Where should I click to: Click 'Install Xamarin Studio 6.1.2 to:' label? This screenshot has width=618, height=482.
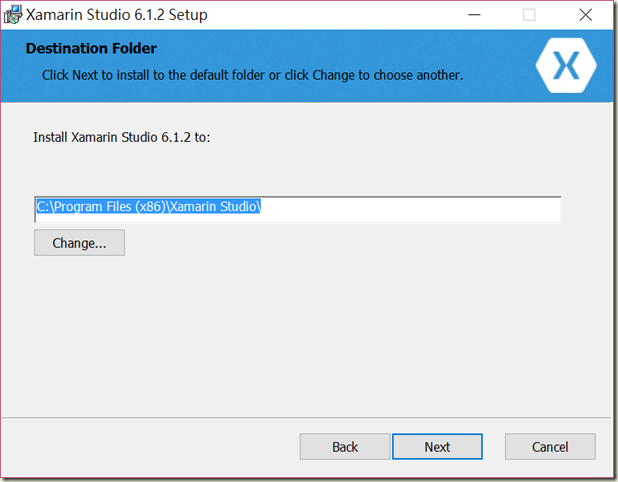(122, 137)
